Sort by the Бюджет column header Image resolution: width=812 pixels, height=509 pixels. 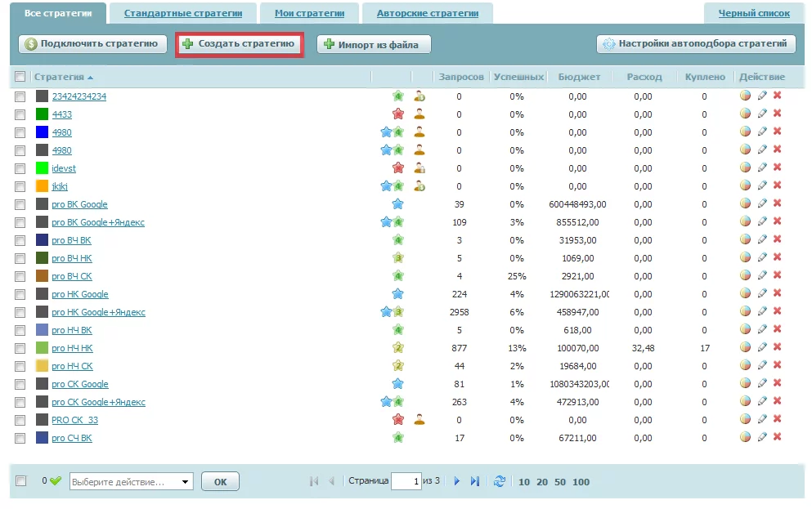(x=579, y=77)
